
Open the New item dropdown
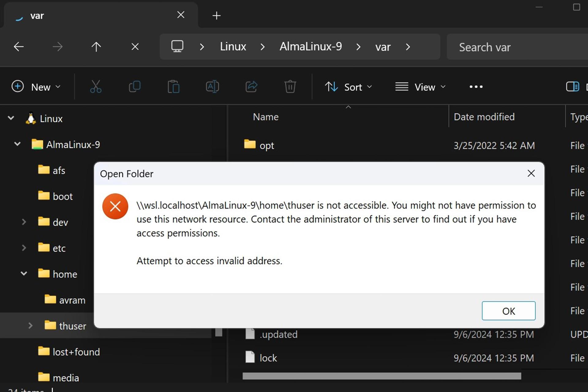[x=36, y=87]
